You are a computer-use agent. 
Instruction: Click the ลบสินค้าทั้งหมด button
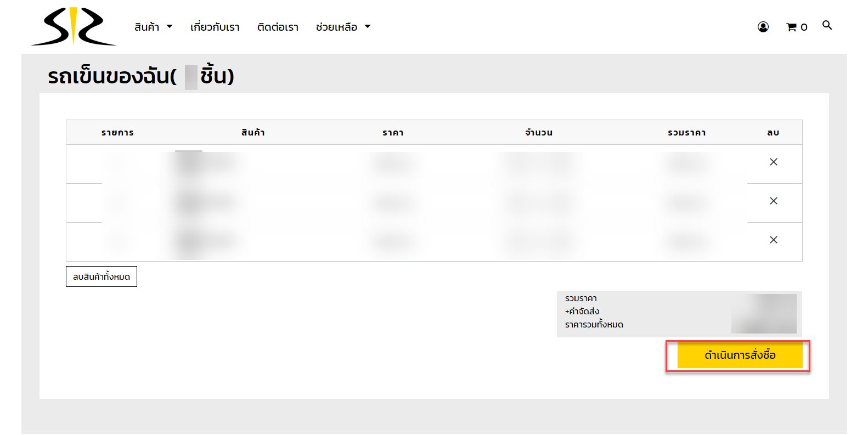tap(102, 276)
